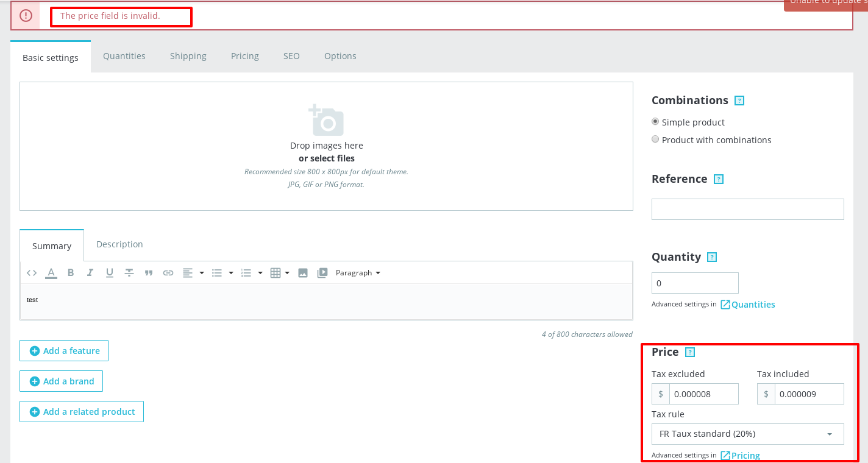Select the Simple product option
This screenshot has height=463, width=868.
tap(655, 122)
